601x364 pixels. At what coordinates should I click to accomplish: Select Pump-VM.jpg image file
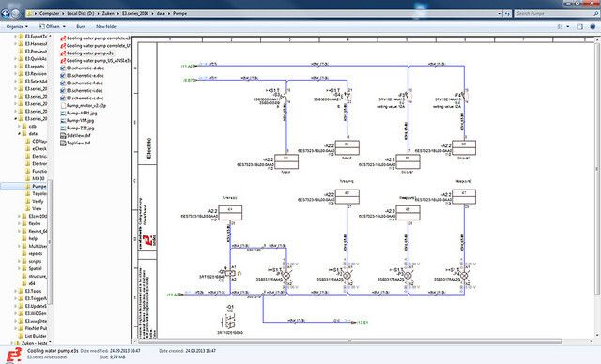tap(77, 121)
